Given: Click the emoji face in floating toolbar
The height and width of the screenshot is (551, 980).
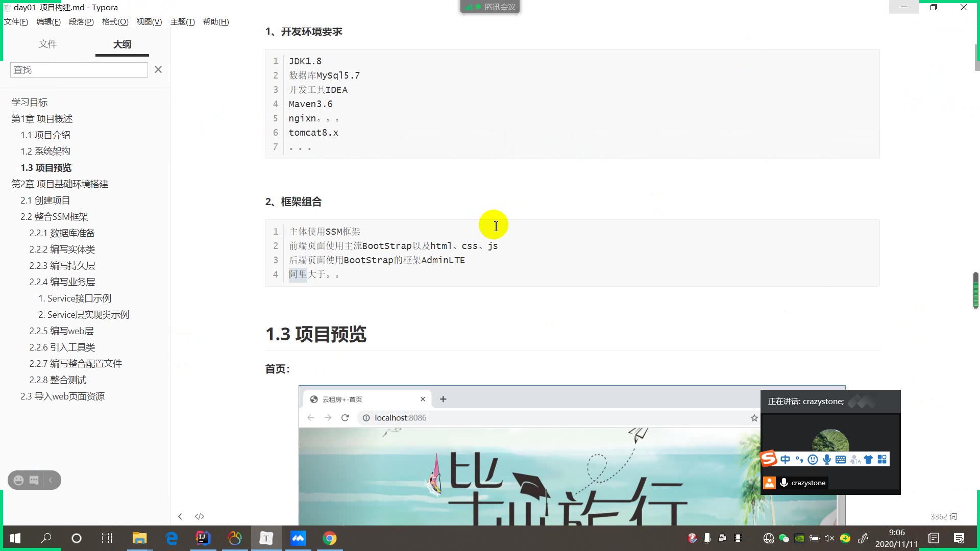Looking at the screenshot, I should point(18,480).
